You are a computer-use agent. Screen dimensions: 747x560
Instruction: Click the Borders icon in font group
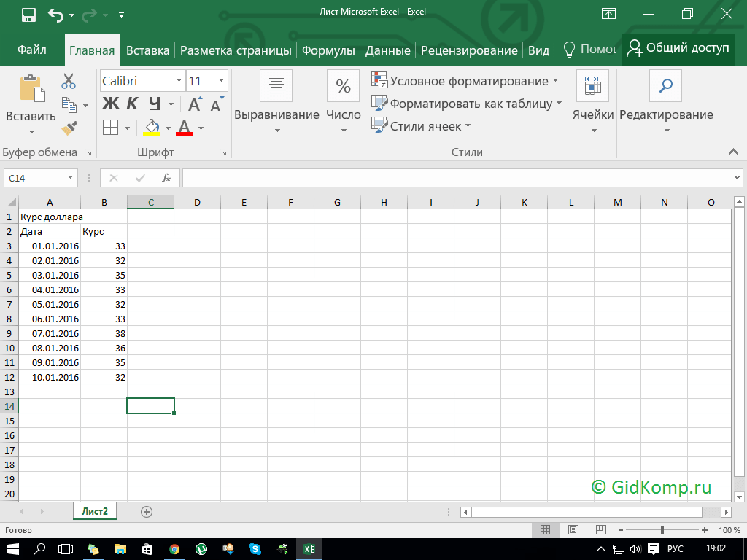tap(110, 128)
